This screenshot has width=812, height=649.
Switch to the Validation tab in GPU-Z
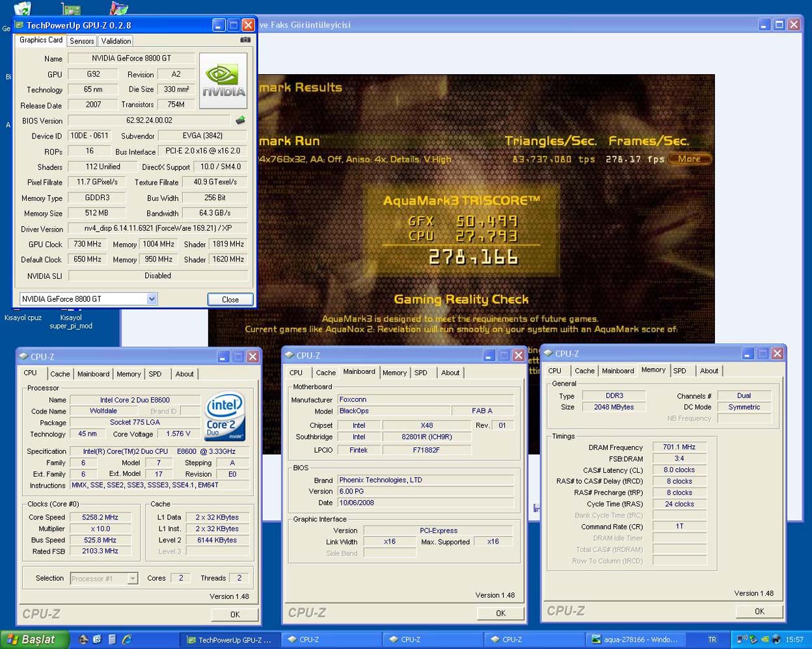(116, 41)
